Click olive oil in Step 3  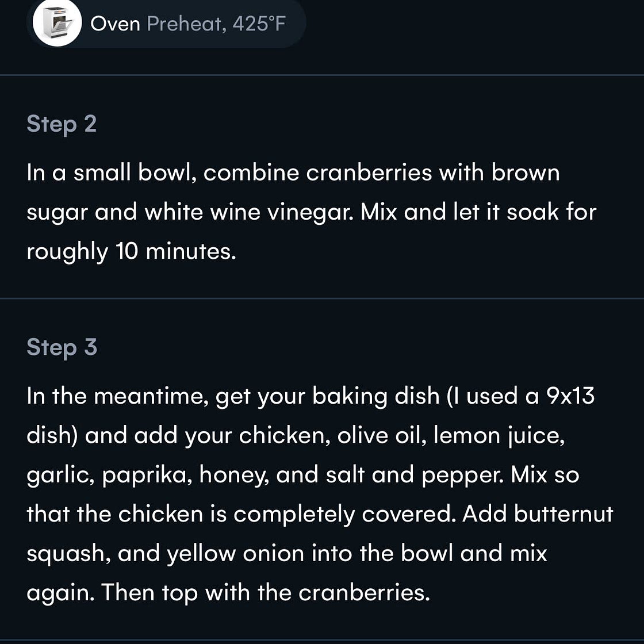pos(382,436)
